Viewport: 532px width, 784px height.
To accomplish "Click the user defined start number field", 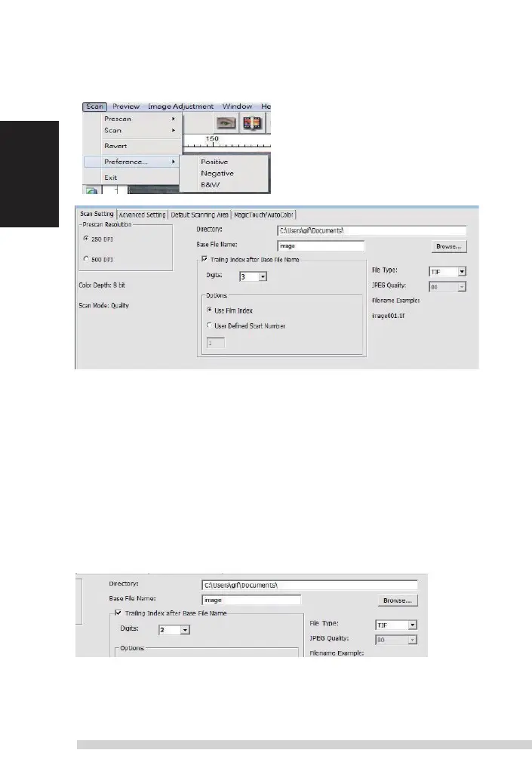I will coord(216,343).
